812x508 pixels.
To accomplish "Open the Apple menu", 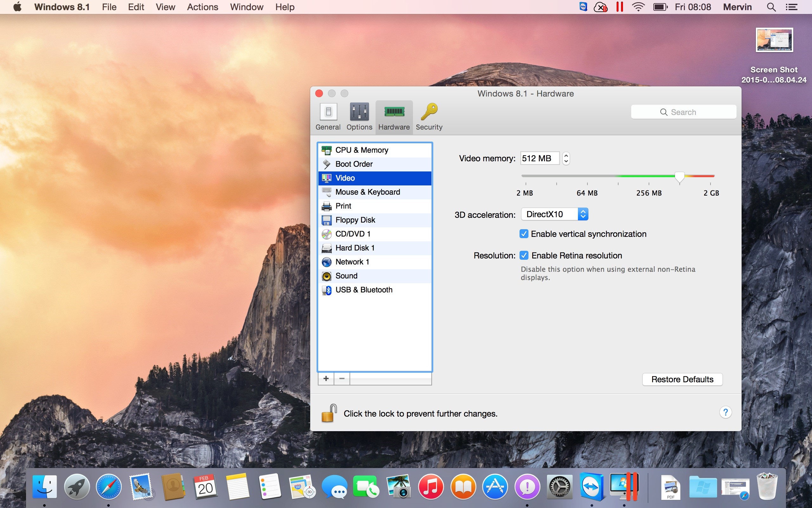I will tap(17, 7).
